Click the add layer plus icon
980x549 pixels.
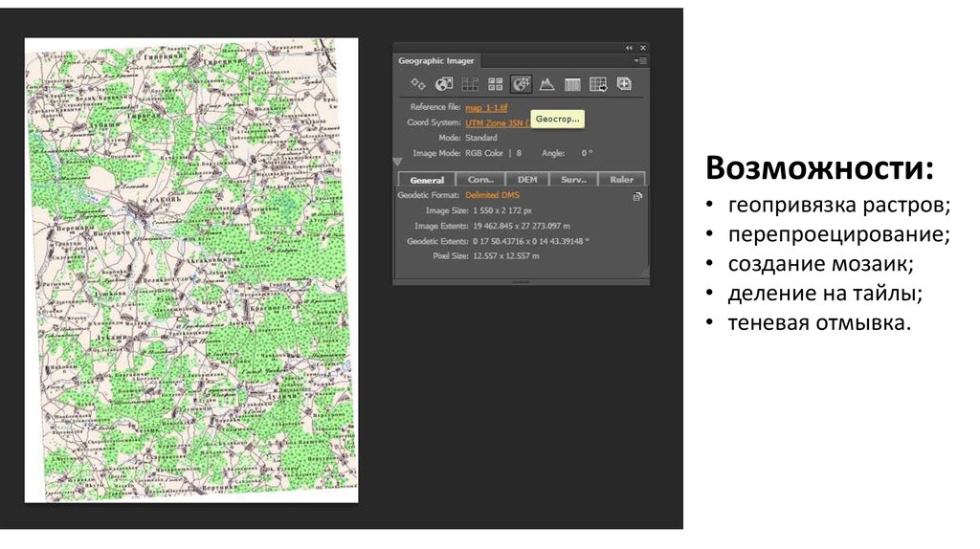pos(624,84)
